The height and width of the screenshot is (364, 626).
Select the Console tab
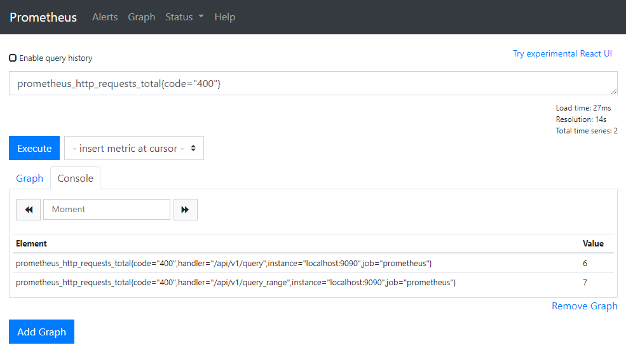[x=75, y=179]
